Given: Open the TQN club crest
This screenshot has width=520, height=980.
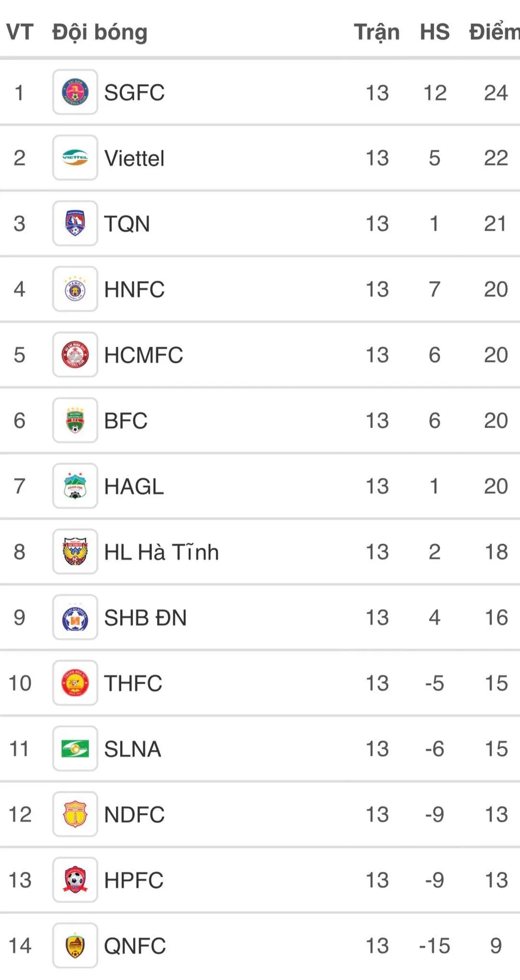Looking at the screenshot, I should click(75, 223).
